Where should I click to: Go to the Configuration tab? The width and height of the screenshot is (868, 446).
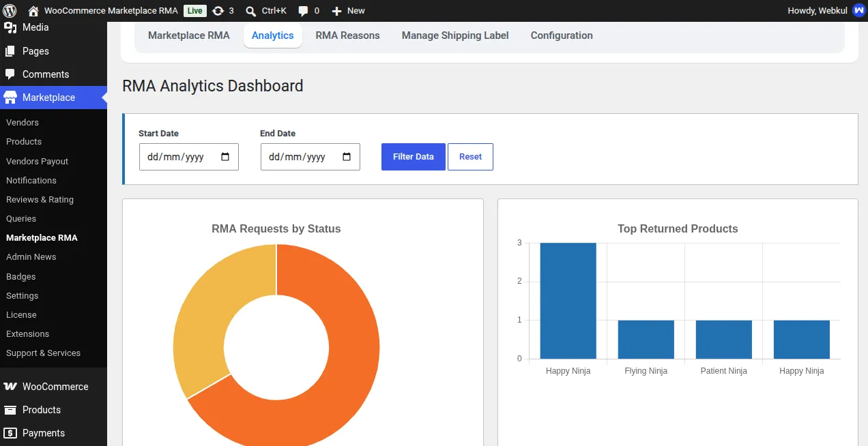(x=562, y=35)
